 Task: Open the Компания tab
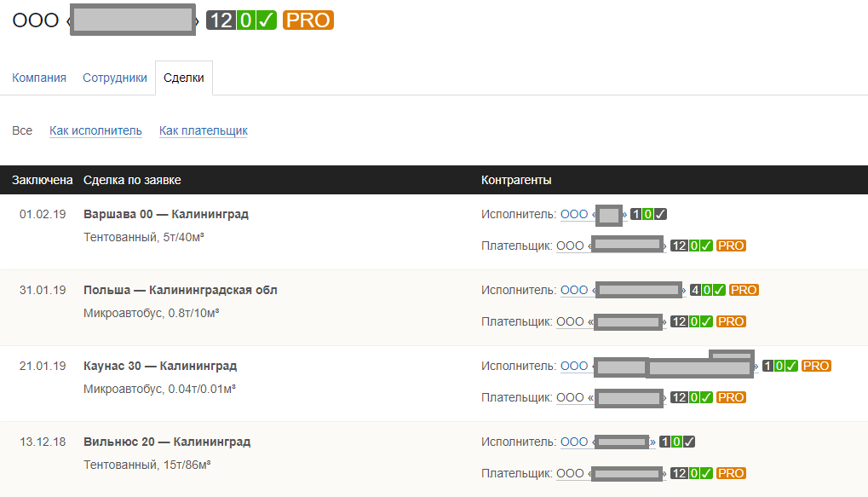39,78
